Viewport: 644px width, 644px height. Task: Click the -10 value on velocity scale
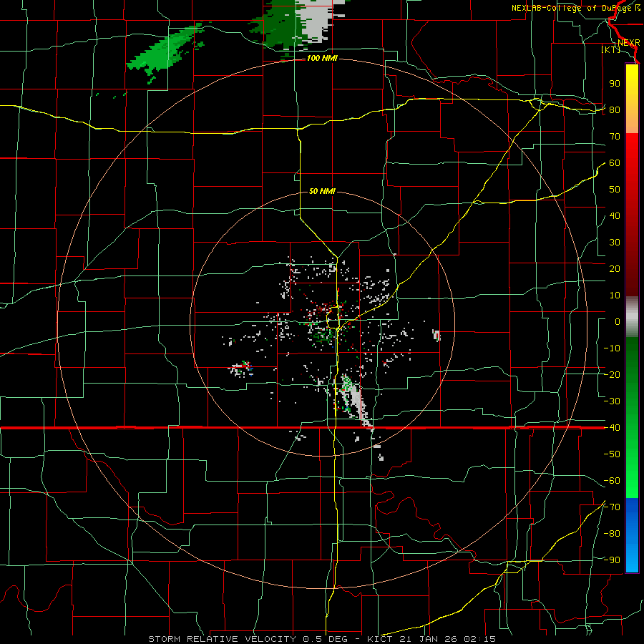point(612,348)
